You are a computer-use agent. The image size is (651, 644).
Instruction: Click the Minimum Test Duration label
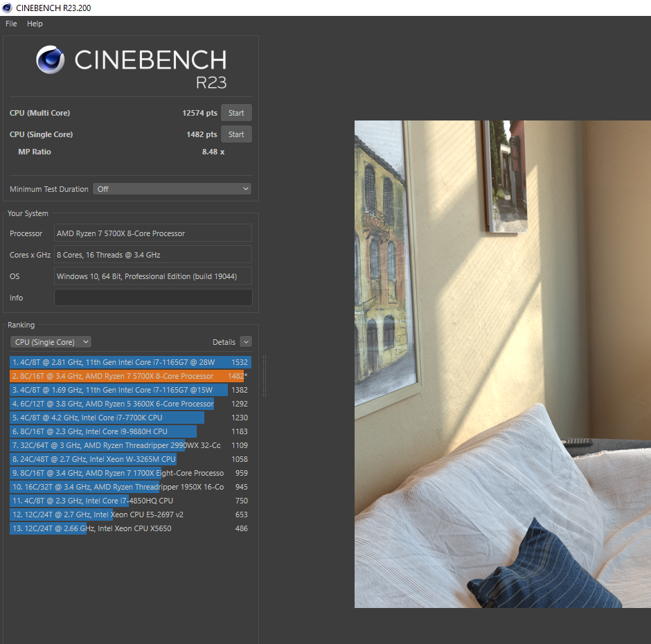pyautogui.click(x=49, y=189)
